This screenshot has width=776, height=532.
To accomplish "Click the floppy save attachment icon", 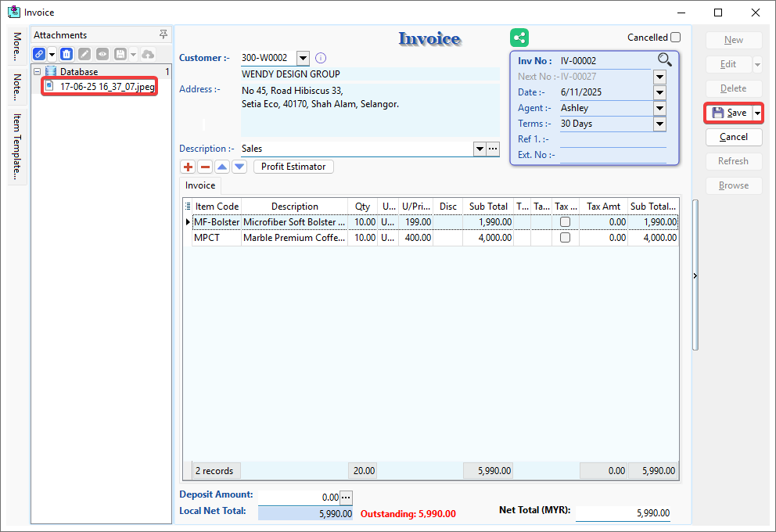I will coord(120,54).
